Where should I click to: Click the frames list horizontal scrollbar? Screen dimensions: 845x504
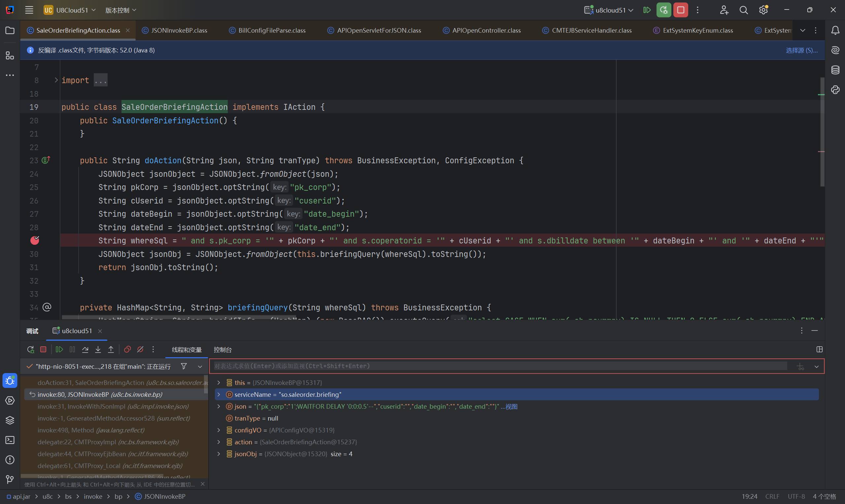tap(92, 476)
